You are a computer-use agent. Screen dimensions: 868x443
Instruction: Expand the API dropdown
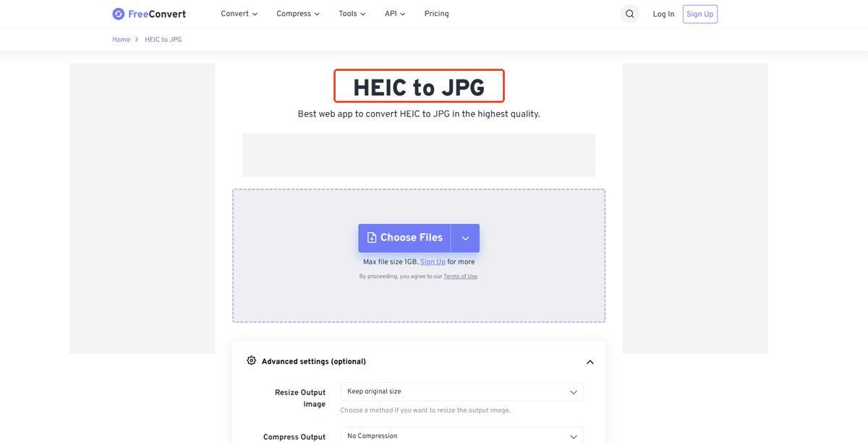395,14
